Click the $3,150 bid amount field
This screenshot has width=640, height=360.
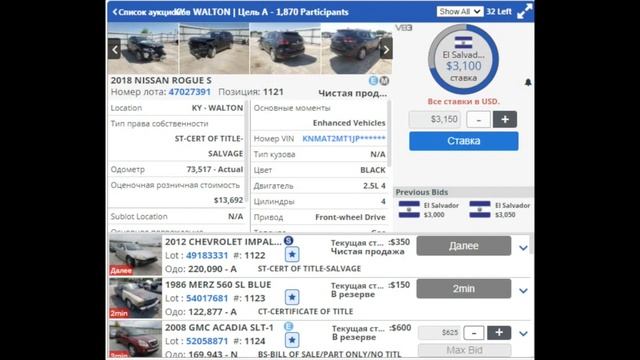(x=435, y=119)
